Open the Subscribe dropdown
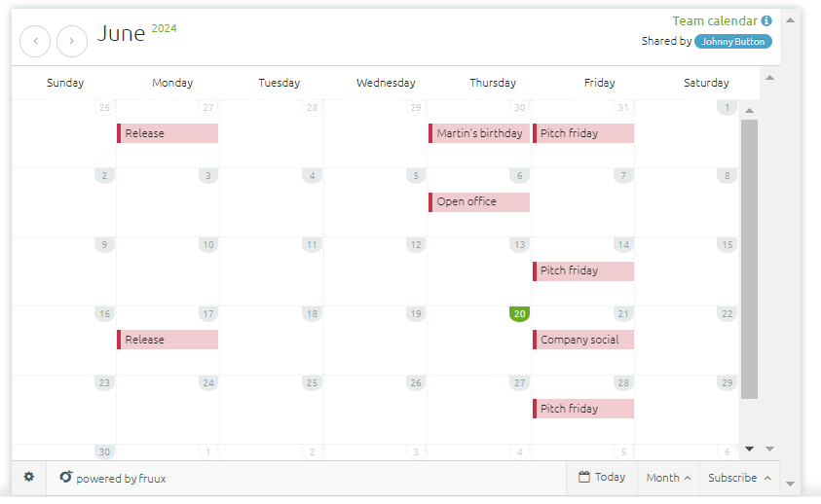Image resolution: width=821 pixels, height=504 pixels. tap(739, 478)
